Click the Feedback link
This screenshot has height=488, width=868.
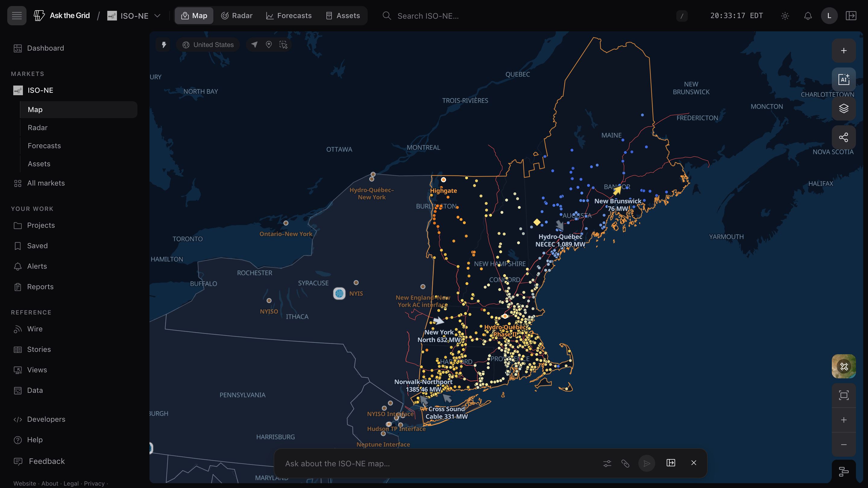pos(46,461)
